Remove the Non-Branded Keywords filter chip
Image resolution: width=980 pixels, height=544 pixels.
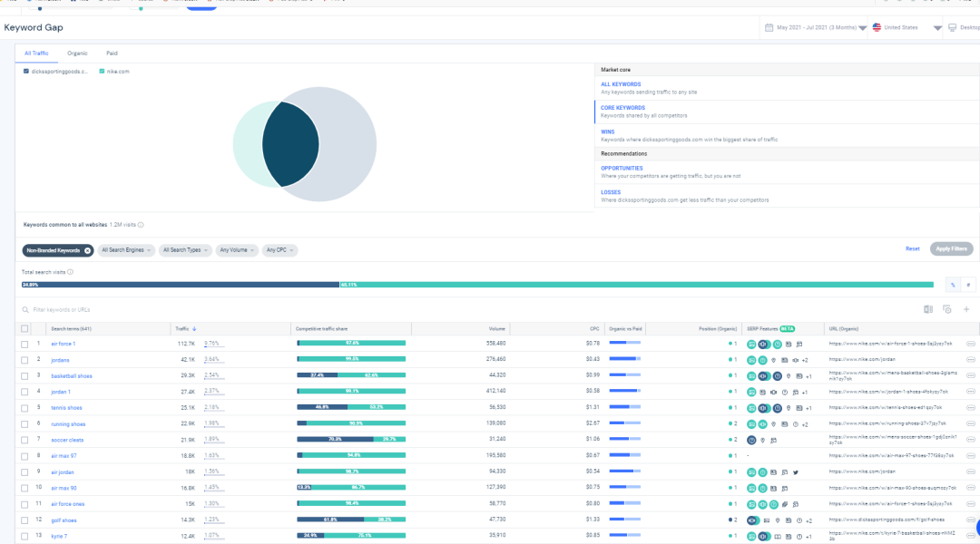tap(88, 250)
